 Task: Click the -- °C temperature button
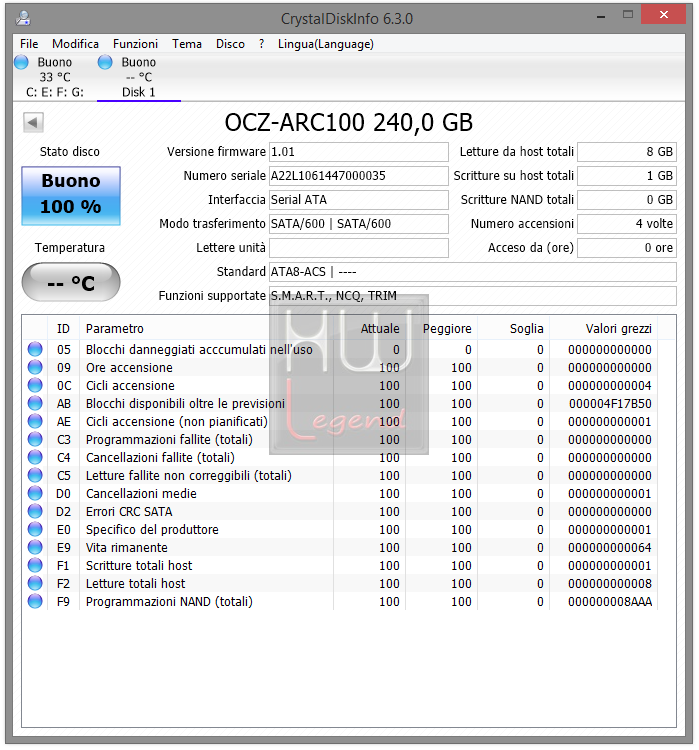[71, 282]
